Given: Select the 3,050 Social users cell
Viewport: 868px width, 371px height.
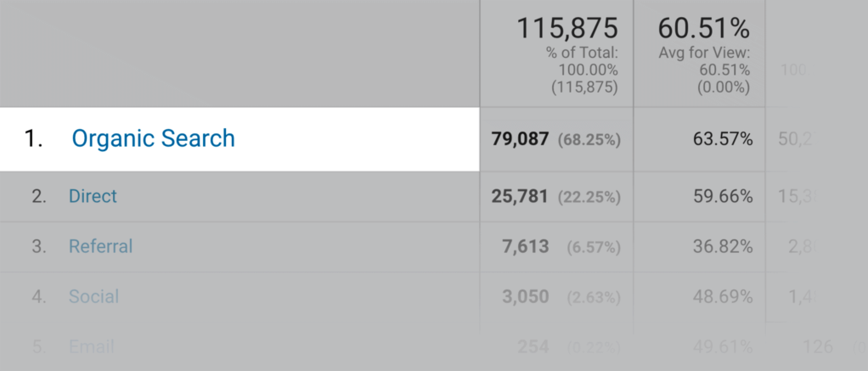Looking at the screenshot, I should 525,296.
